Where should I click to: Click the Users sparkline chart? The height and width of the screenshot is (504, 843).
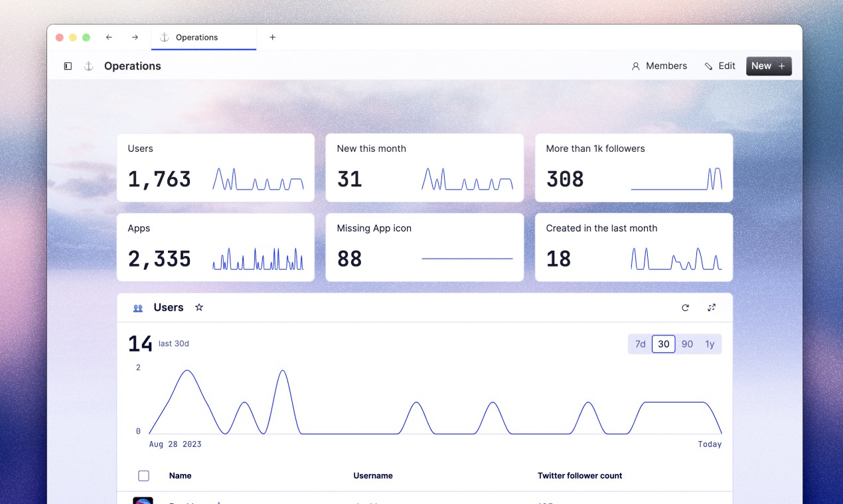coord(258,179)
